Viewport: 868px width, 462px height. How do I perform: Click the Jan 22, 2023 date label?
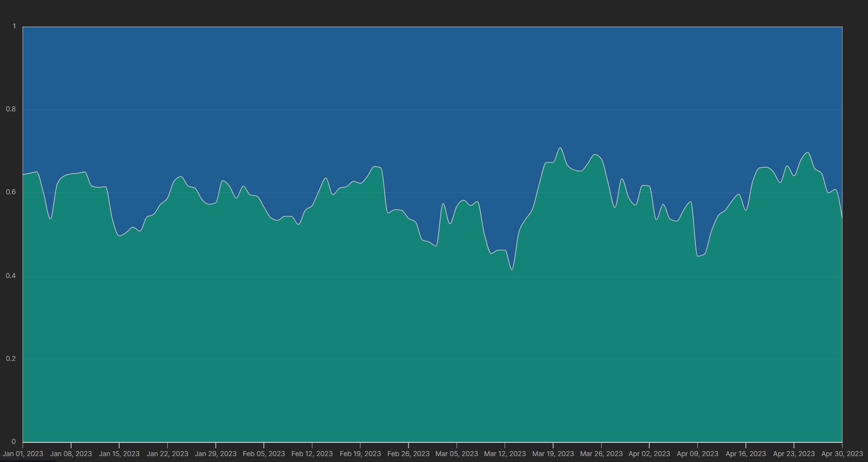(167, 454)
